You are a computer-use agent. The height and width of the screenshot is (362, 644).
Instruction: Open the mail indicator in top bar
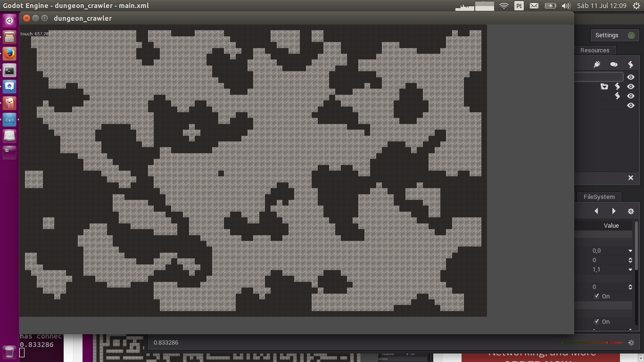(x=534, y=6)
